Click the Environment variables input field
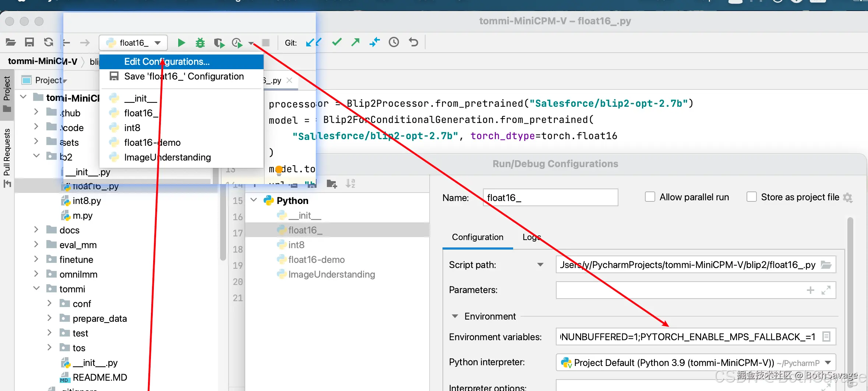This screenshot has height=391, width=868. coord(696,337)
